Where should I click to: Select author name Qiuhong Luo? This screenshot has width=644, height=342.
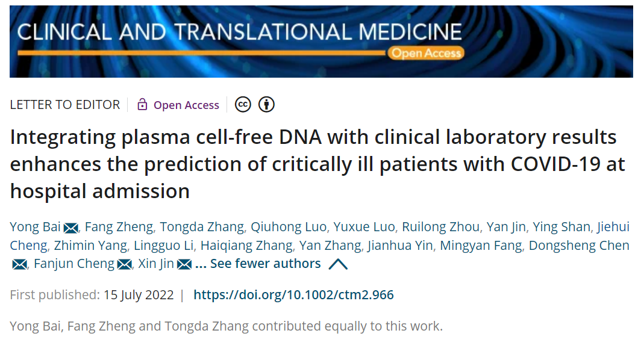[289, 226]
